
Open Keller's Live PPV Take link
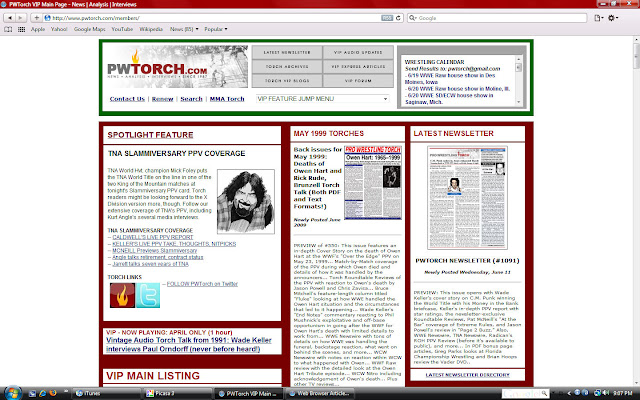point(174,244)
